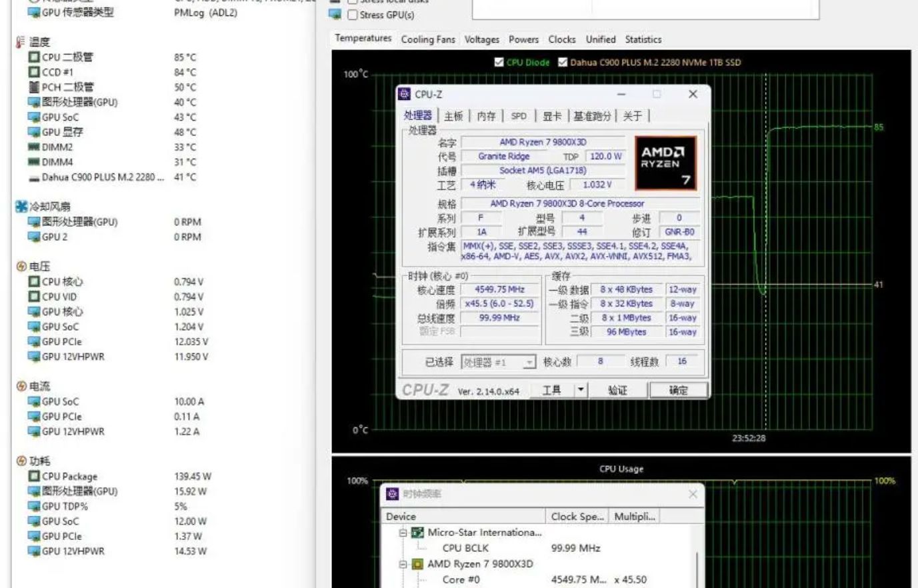918x588 pixels.
Task: Open the 主板 tab in CPU-Z
Action: pyautogui.click(x=453, y=116)
